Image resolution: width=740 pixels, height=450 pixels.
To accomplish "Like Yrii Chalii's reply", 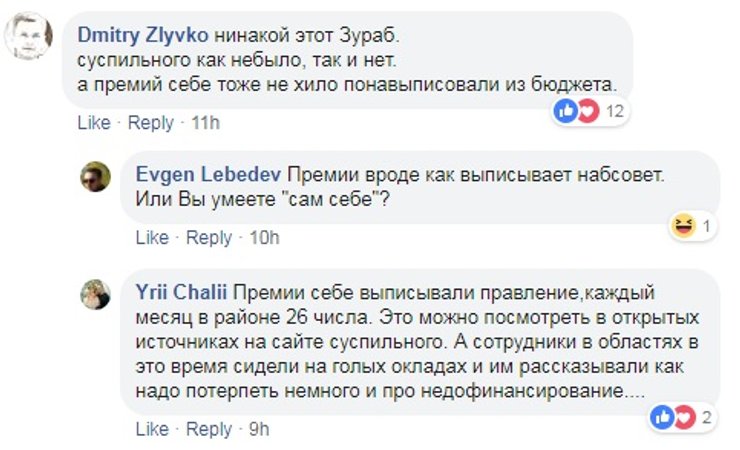I will click(151, 429).
